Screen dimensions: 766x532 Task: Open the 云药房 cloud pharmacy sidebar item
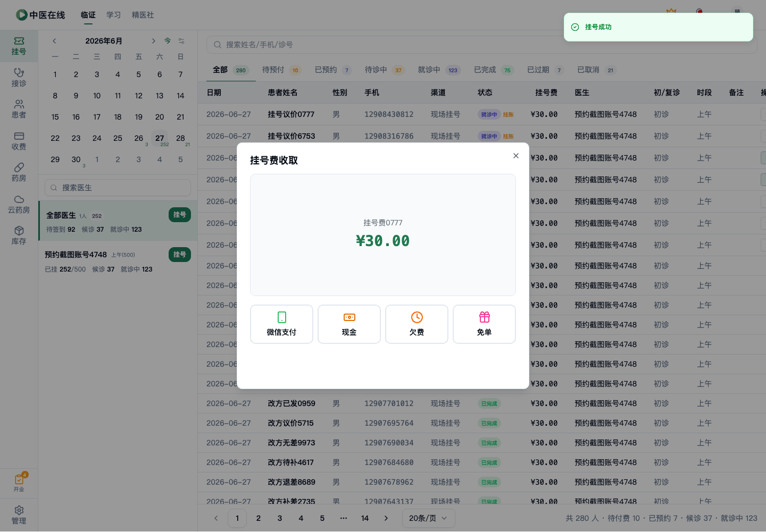(x=19, y=205)
